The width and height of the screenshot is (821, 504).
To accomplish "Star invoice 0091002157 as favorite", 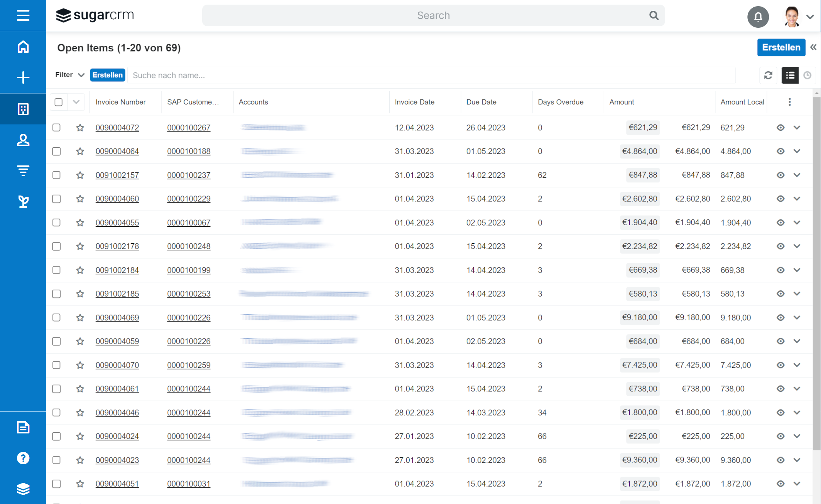I will point(80,175).
